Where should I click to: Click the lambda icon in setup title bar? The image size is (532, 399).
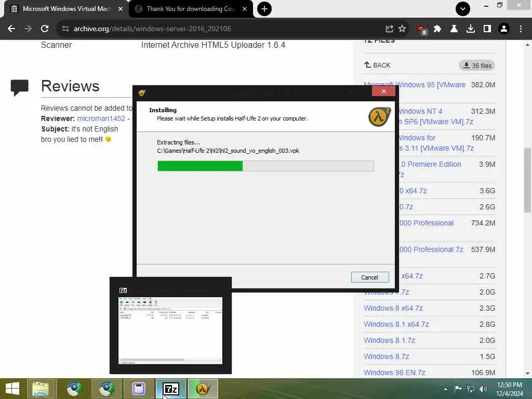pyautogui.click(x=142, y=93)
